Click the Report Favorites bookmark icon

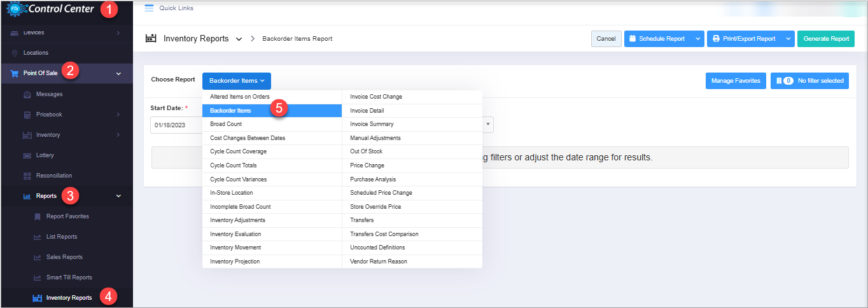(x=37, y=216)
